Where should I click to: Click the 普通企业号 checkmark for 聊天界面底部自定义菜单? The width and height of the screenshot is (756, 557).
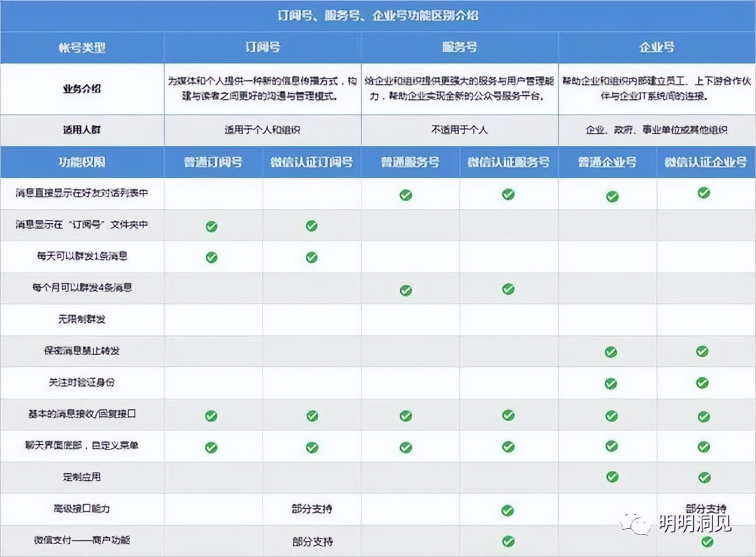(x=611, y=447)
